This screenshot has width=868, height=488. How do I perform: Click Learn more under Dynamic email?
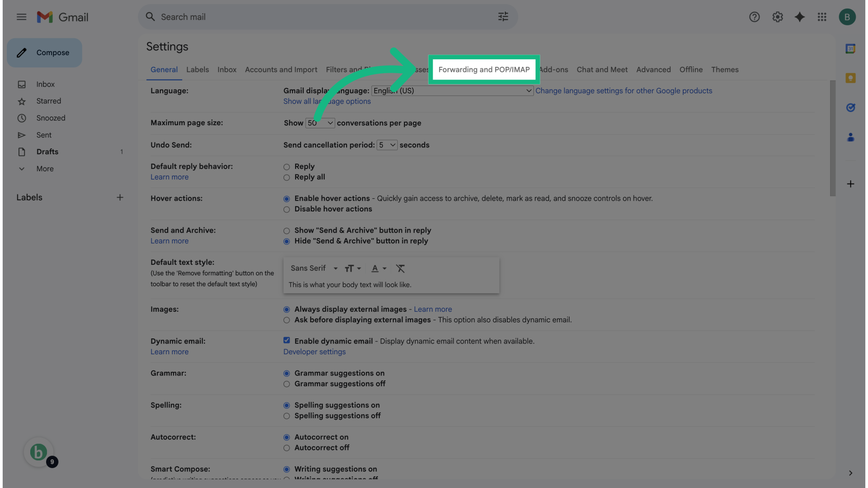point(170,352)
